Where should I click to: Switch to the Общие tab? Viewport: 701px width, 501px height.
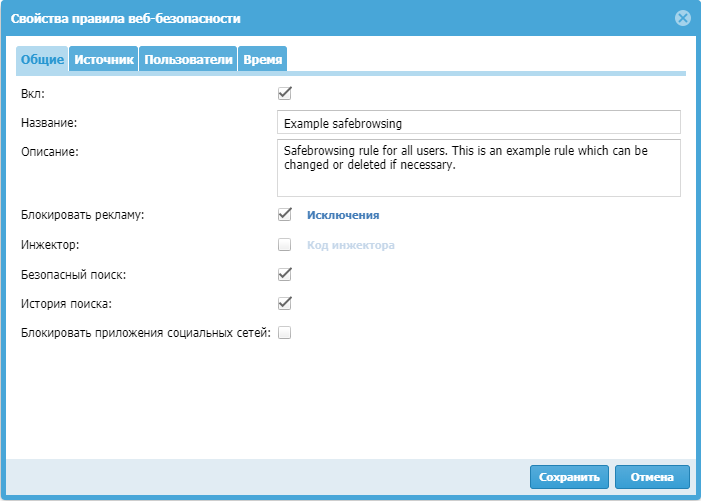pos(43,60)
